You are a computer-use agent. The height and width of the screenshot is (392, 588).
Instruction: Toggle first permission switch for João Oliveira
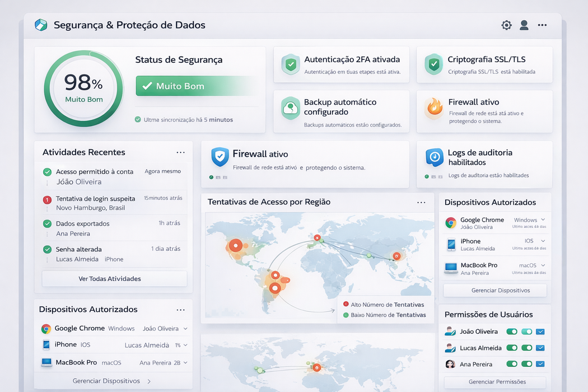tap(512, 332)
